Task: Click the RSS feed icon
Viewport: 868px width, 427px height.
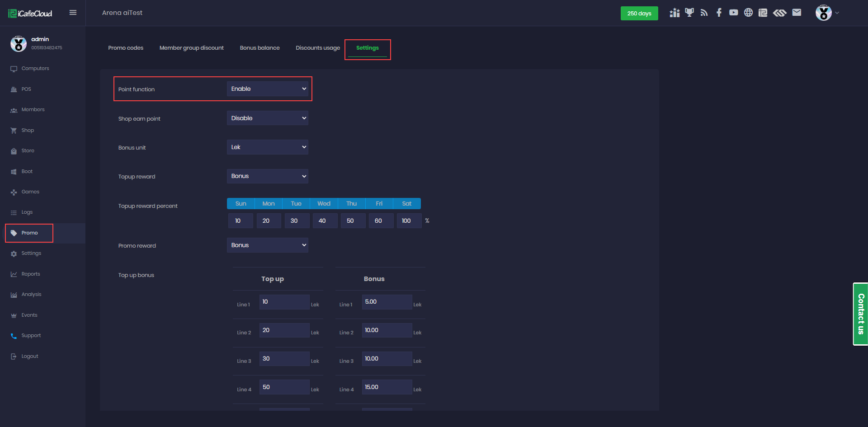Action: tap(704, 13)
